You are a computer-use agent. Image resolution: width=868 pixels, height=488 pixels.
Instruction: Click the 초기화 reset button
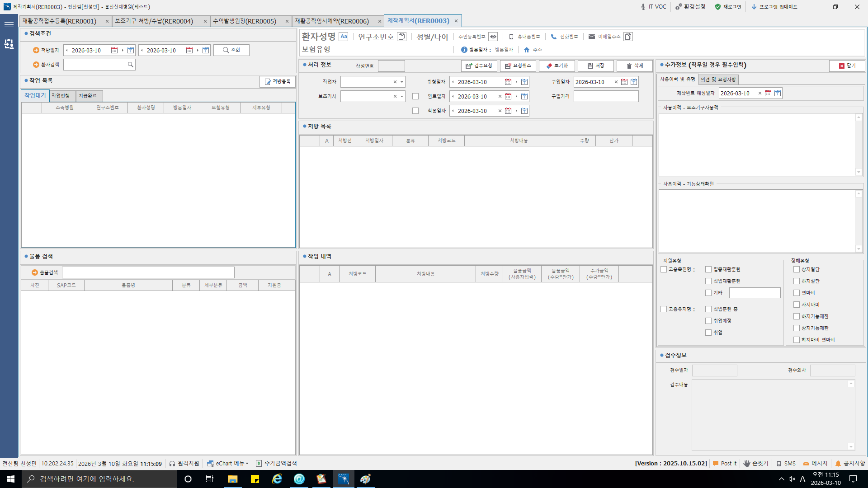pyautogui.click(x=557, y=66)
